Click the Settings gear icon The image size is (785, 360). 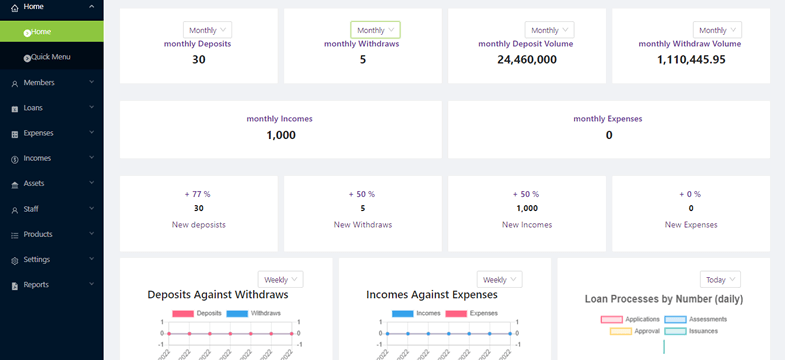(15, 260)
